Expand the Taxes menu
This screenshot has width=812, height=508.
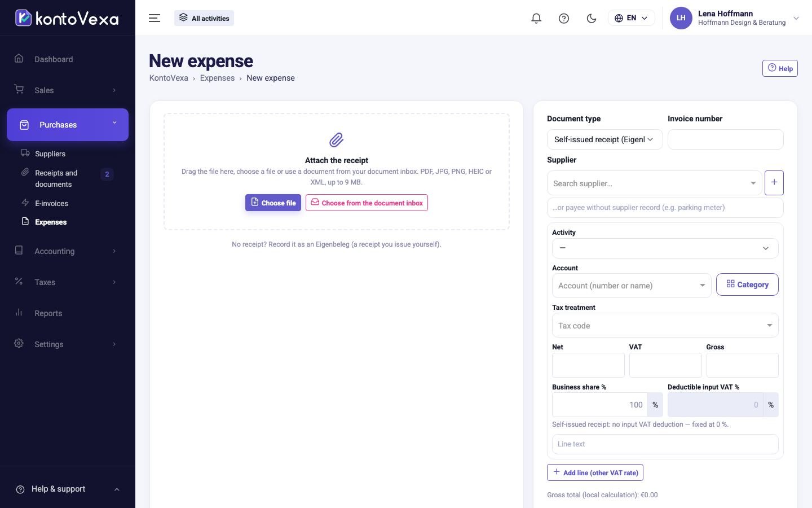point(68,282)
